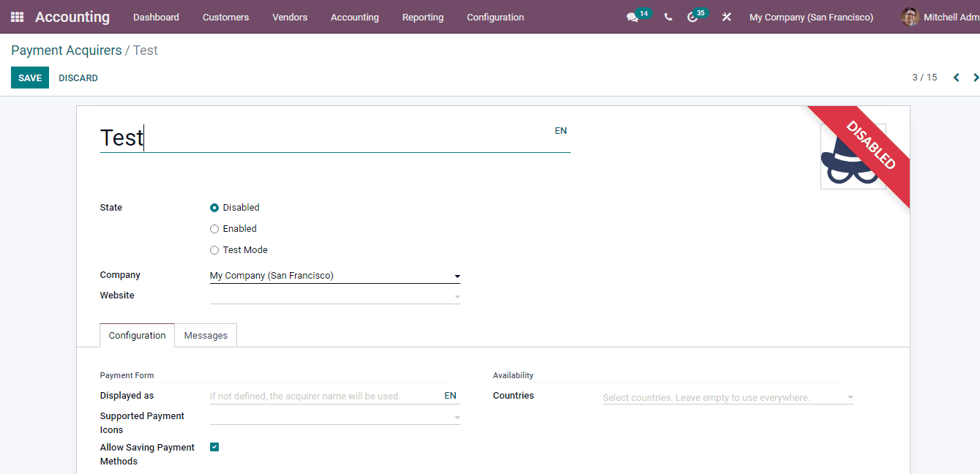This screenshot has width=980, height=474.
Task: Select the Enabled state radio button
Action: [x=214, y=228]
